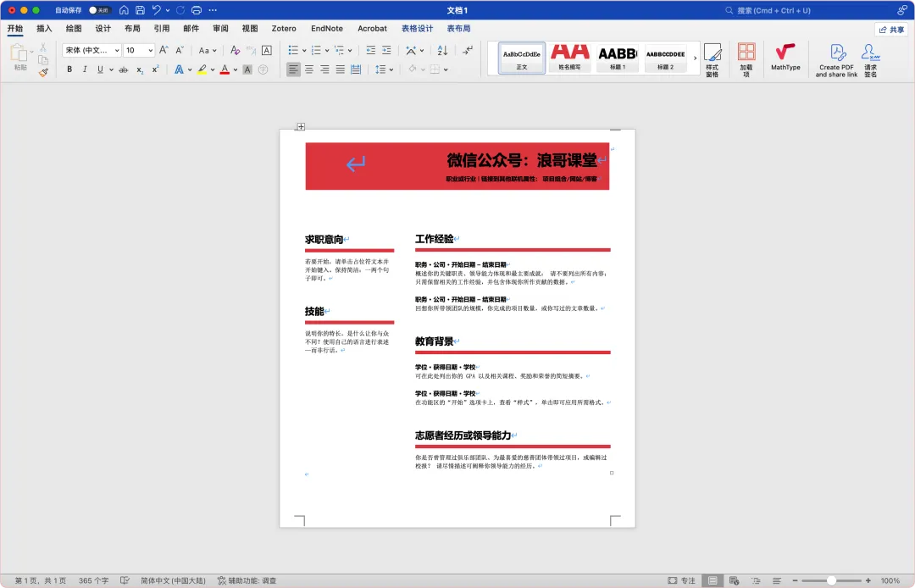Toggle underline formatting

100,69
